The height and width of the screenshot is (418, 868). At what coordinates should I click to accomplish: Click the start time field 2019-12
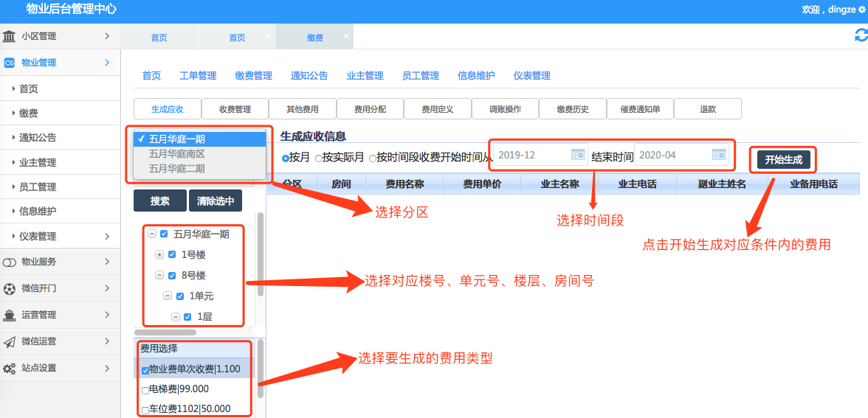[x=540, y=155]
